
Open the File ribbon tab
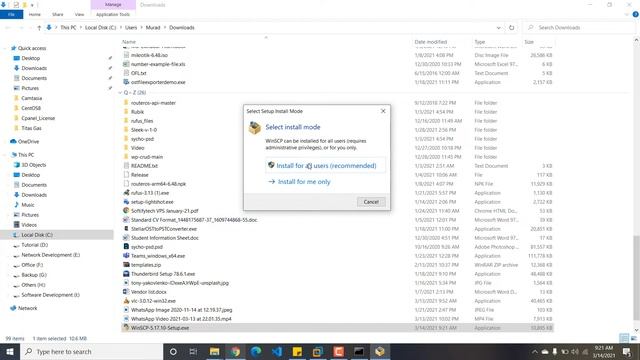(x=11, y=14)
